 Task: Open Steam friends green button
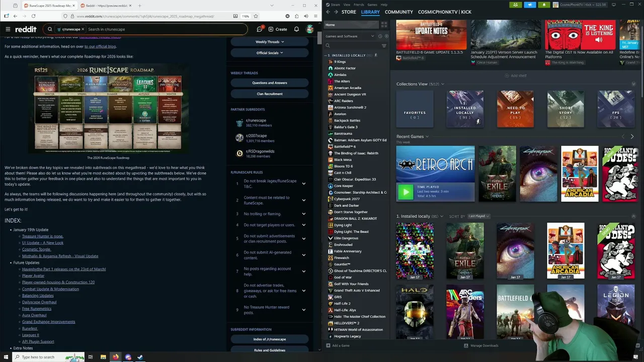point(515,5)
